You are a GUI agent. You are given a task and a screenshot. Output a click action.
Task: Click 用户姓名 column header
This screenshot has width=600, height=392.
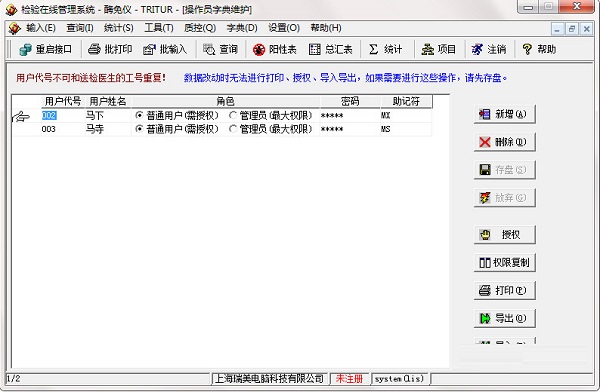[x=108, y=101]
